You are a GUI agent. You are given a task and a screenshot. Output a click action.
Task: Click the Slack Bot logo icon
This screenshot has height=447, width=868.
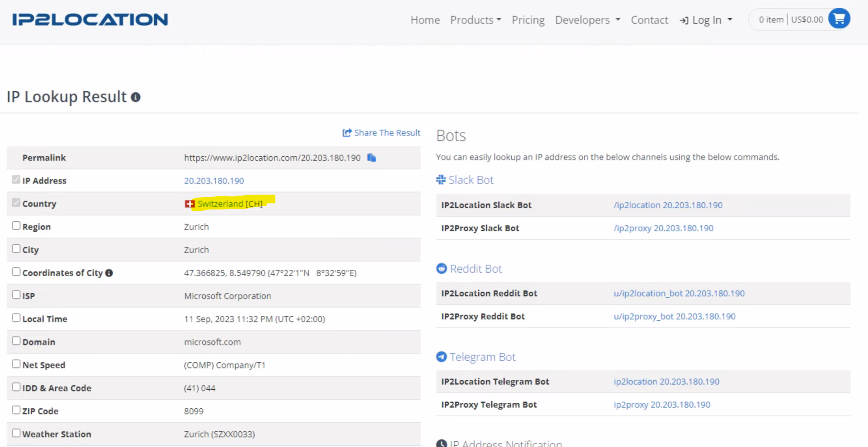click(x=441, y=180)
